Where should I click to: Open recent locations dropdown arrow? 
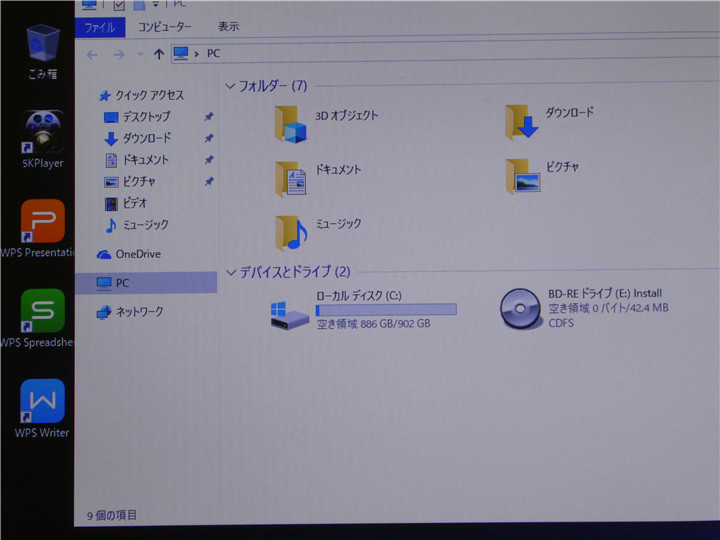point(141,54)
